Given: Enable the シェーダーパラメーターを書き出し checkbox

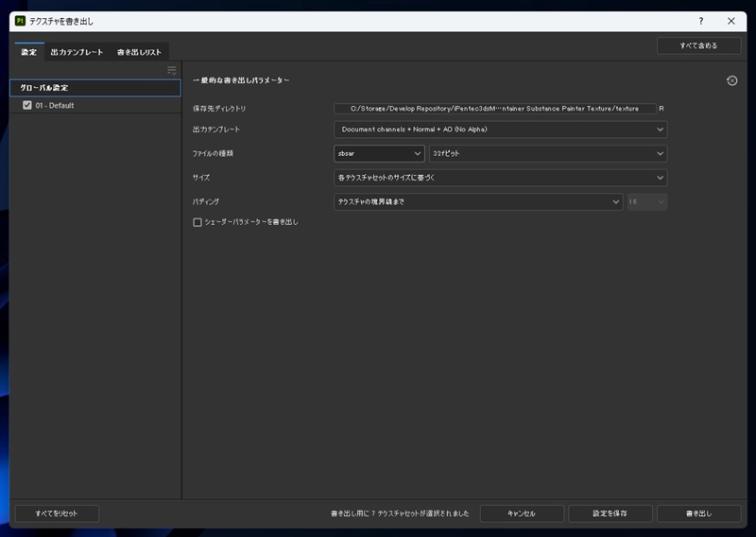Looking at the screenshot, I should pyautogui.click(x=198, y=222).
